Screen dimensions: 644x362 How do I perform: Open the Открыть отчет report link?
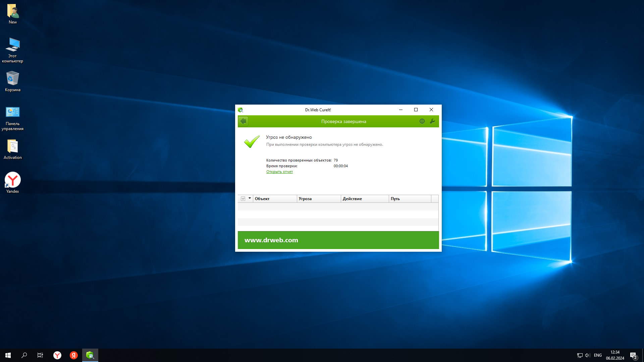(279, 172)
